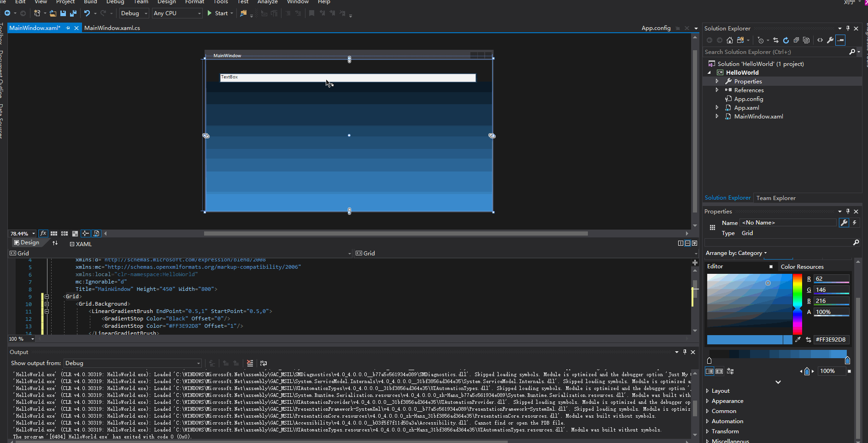The image size is (868, 443).
Task: Click the TextBox in the designer
Action: point(348,78)
